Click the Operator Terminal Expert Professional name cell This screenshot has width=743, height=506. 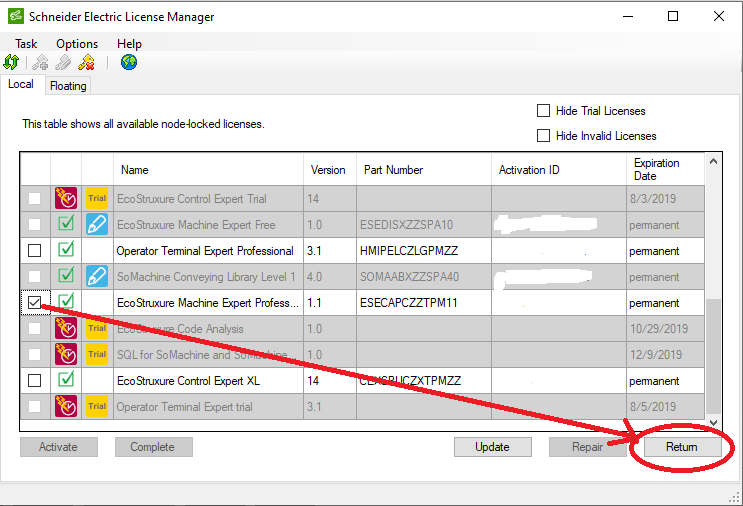point(208,250)
